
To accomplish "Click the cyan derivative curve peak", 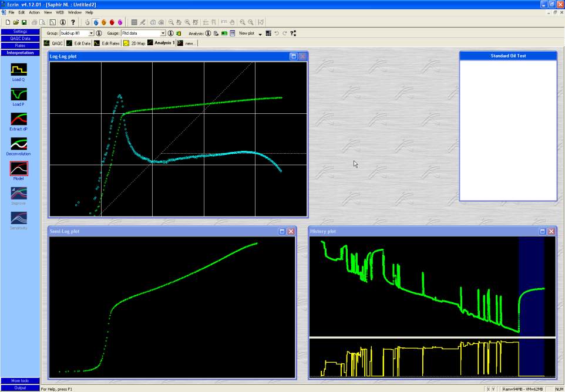I will pos(119,96).
